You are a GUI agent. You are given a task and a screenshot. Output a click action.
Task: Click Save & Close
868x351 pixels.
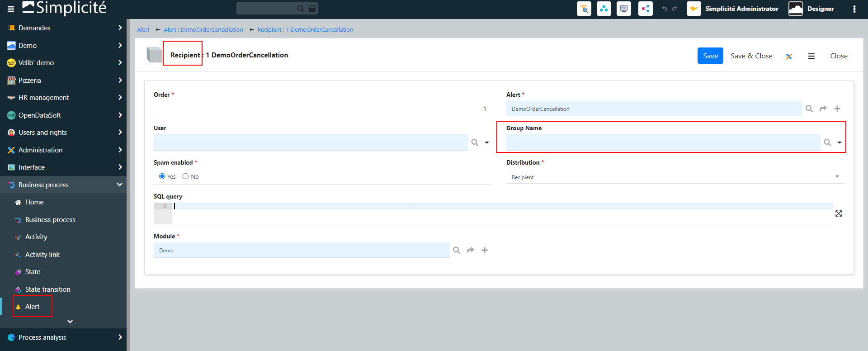pyautogui.click(x=751, y=56)
